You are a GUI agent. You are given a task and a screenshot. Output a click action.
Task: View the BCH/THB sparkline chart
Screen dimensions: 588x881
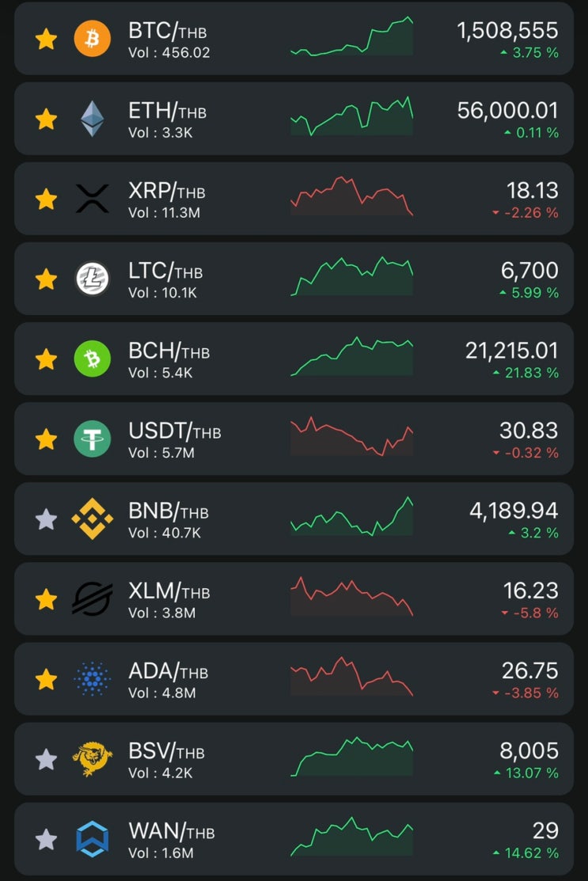tap(351, 356)
